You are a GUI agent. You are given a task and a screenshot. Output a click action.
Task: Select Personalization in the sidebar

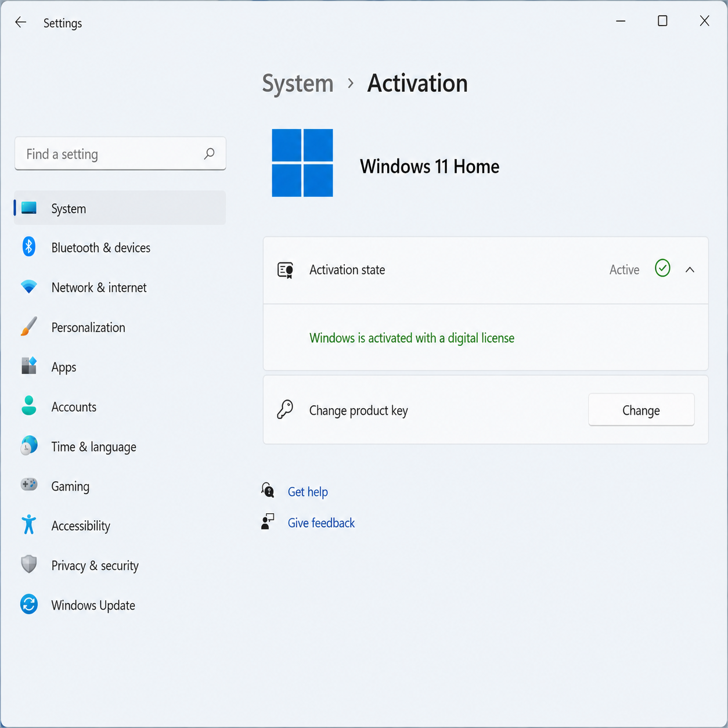coord(120,327)
